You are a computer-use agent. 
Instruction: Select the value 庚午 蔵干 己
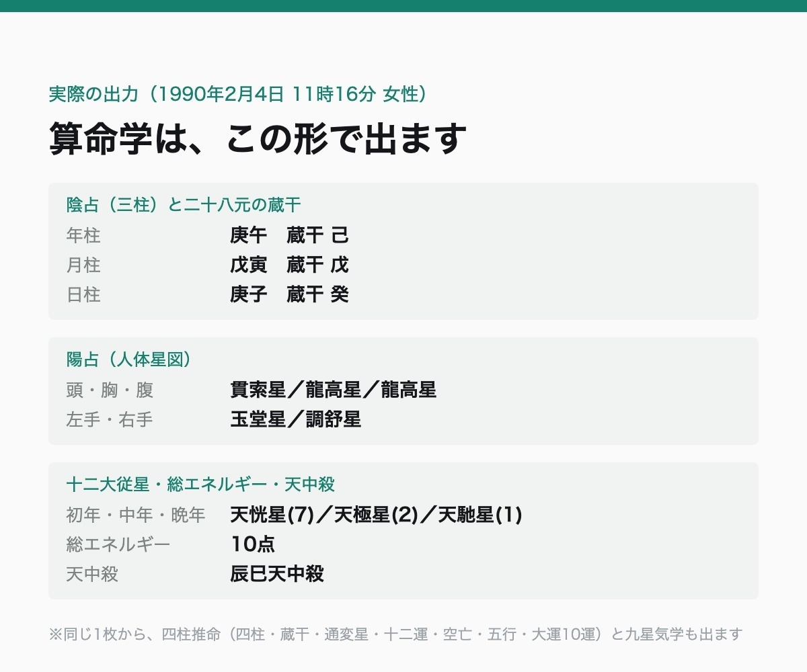(289, 235)
